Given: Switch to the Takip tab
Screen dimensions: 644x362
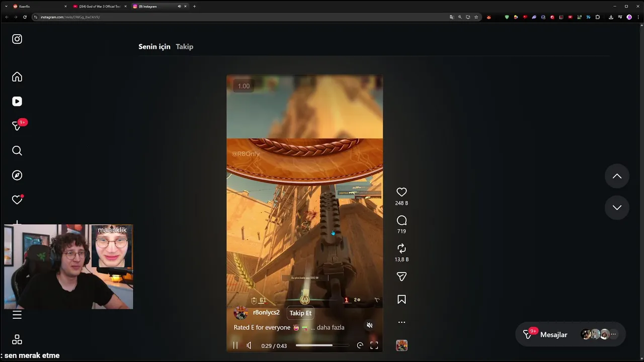Looking at the screenshot, I should pyautogui.click(x=184, y=47).
